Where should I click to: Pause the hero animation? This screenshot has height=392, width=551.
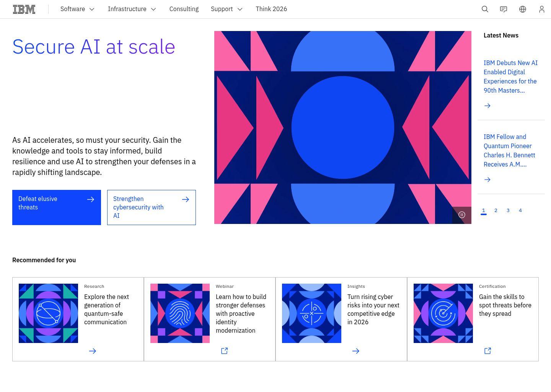coord(462,215)
